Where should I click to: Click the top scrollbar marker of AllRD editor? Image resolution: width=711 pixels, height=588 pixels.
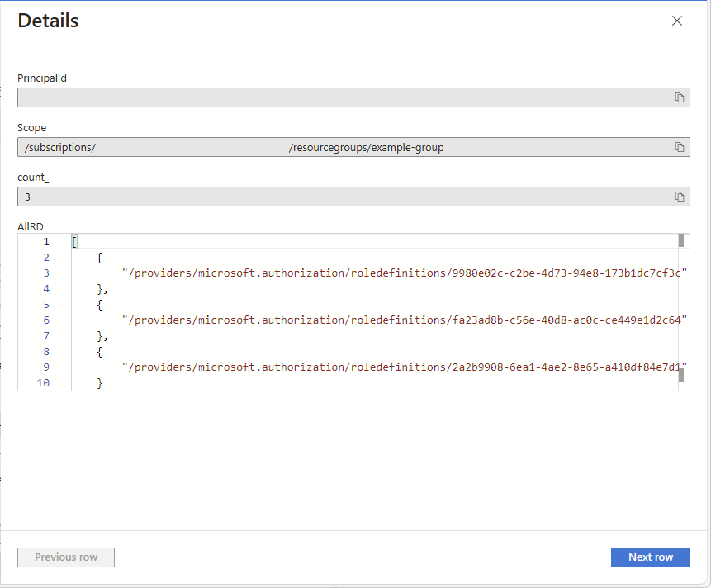(x=681, y=240)
